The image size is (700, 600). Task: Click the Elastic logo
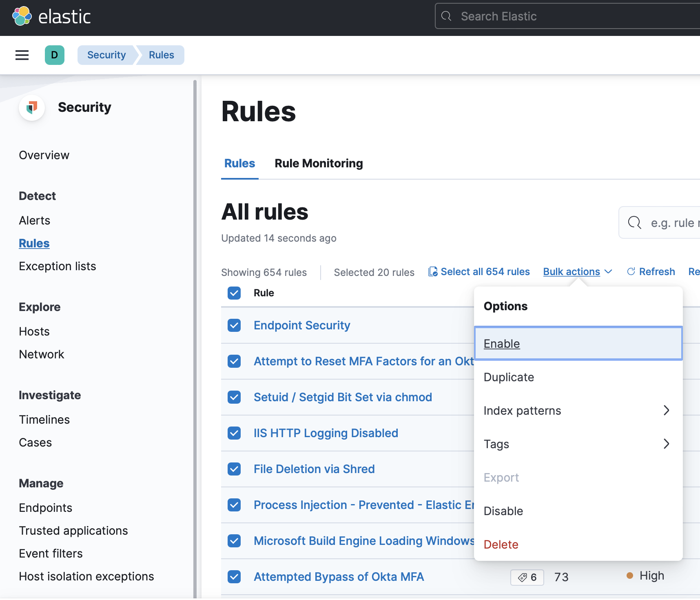(x=52, y=16)
